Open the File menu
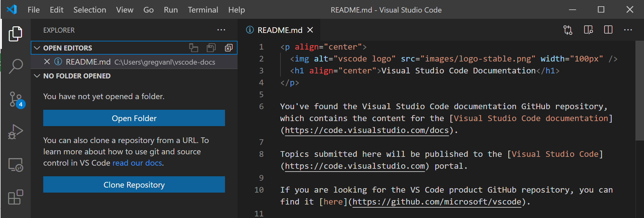This screenshot has width=644, height=218. click(34, 10)
